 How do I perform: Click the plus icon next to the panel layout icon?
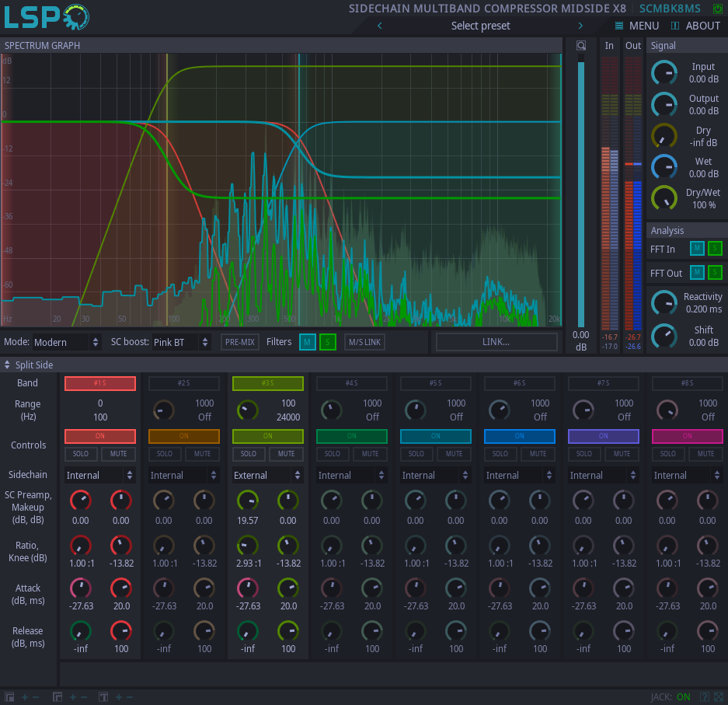[24, 696]
